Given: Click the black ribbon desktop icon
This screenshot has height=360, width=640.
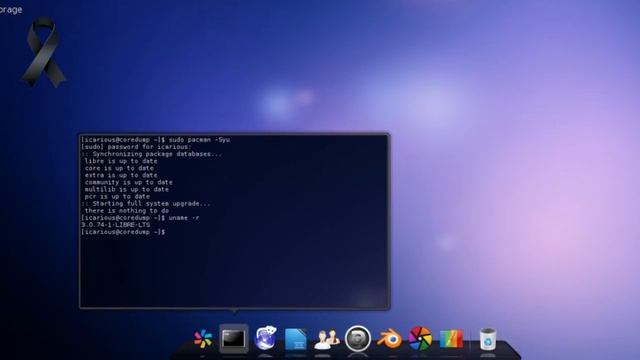Looking at the screenshot, I should tap(43, 52).
